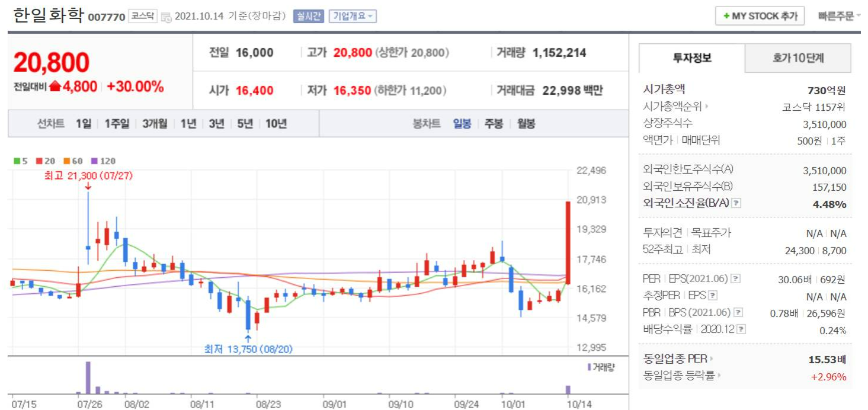Select the 3개월 line chart period
The height and width of the screenshot is (410, 868).
pos(155,124)
